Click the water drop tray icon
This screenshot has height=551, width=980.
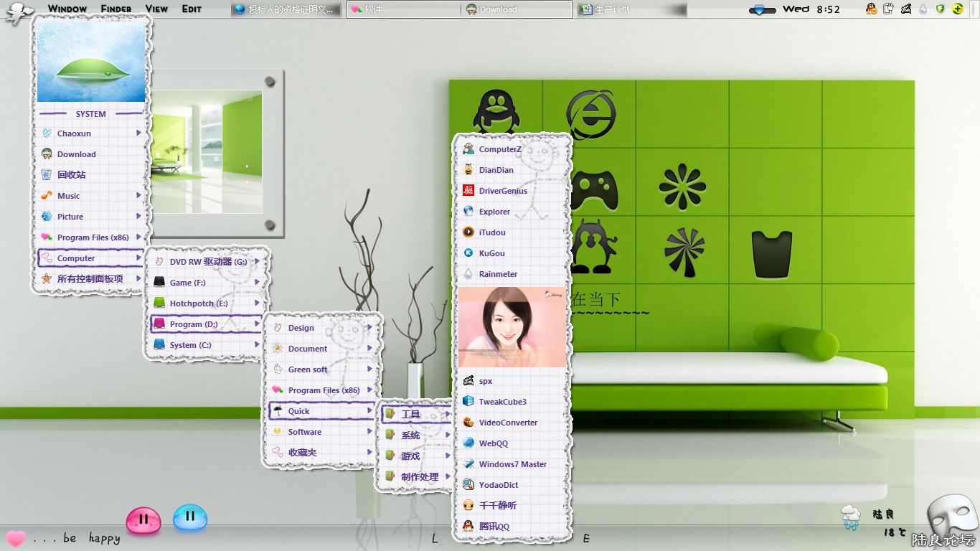tap(923, 9)
